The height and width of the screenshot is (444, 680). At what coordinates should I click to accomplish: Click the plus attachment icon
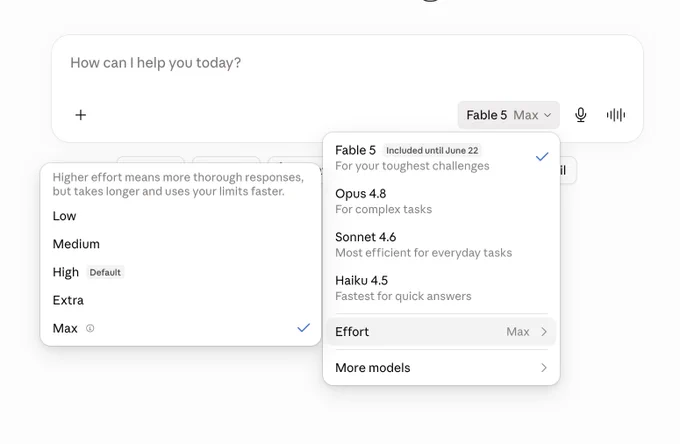pyautogui.click(x=81, y=115)
